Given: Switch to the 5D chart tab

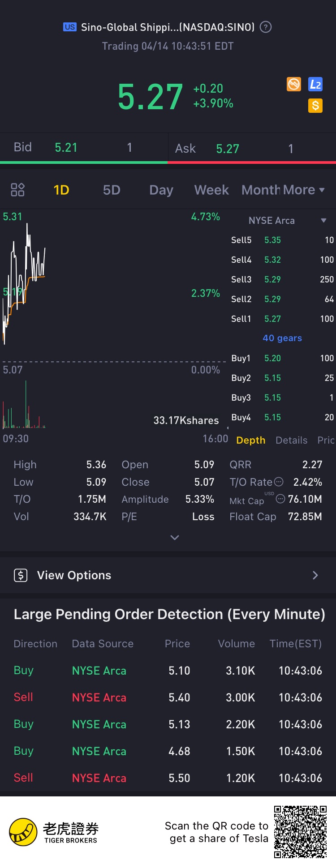Looking at the screenshot, I should point(112,190).
